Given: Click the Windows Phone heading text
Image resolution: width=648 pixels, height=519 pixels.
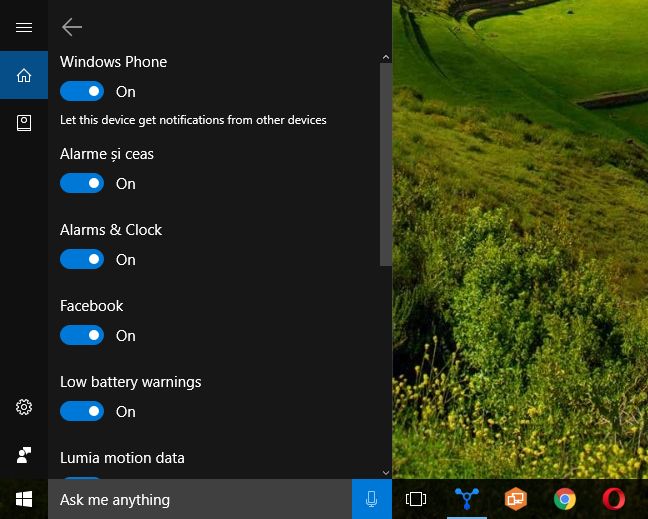Looking at the screenshot, I should (x=114, y=62).
